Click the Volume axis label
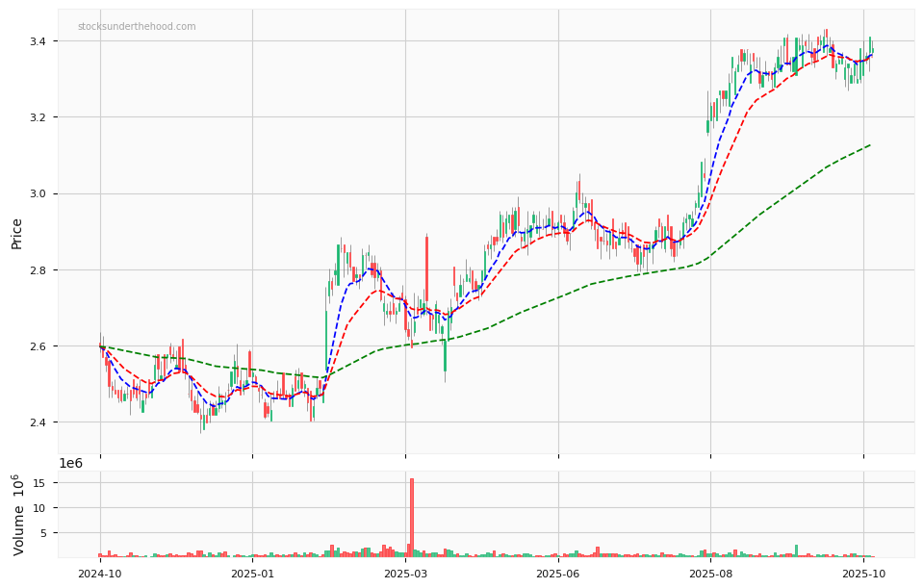 18,514
